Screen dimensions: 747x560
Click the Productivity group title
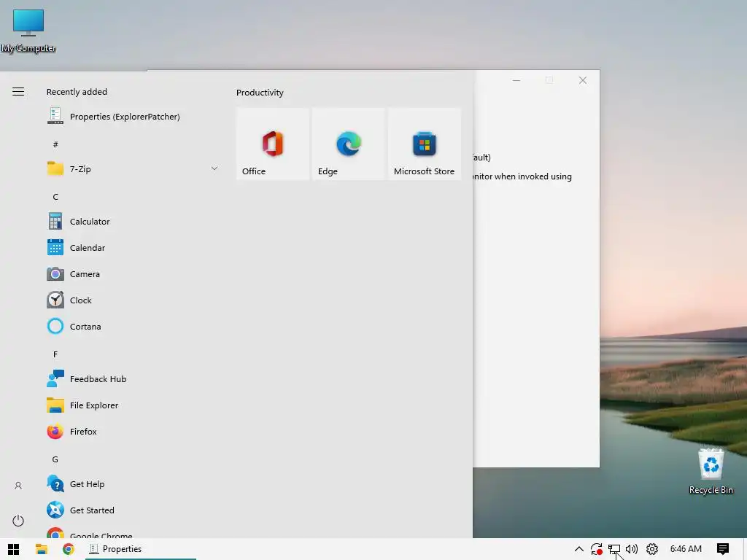tap(260, 93)
